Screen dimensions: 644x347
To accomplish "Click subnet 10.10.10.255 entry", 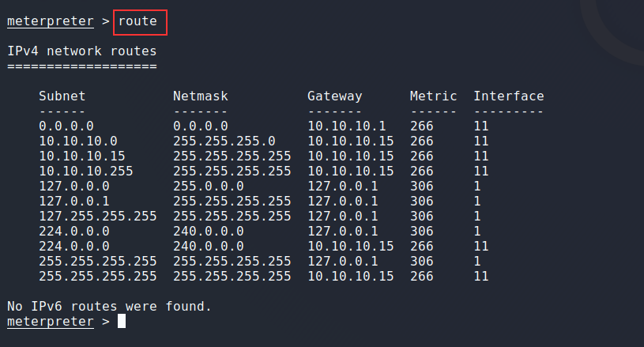I will pyautogui.click(x=85, y=171).
